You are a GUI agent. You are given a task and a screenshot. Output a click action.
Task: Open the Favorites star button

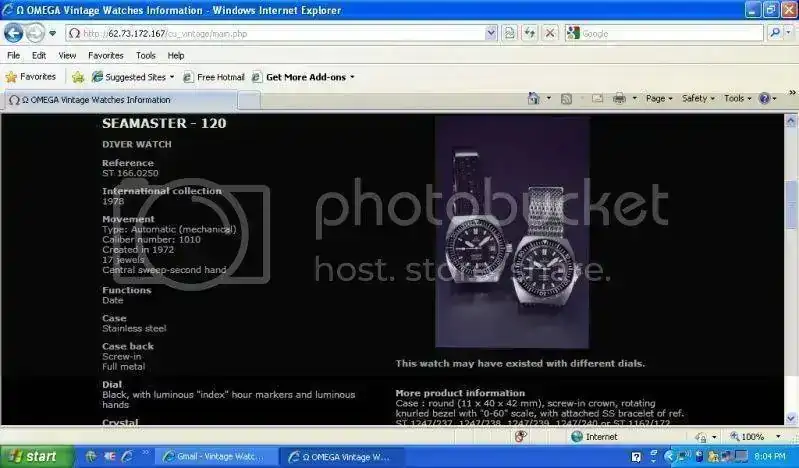[31, 77]
